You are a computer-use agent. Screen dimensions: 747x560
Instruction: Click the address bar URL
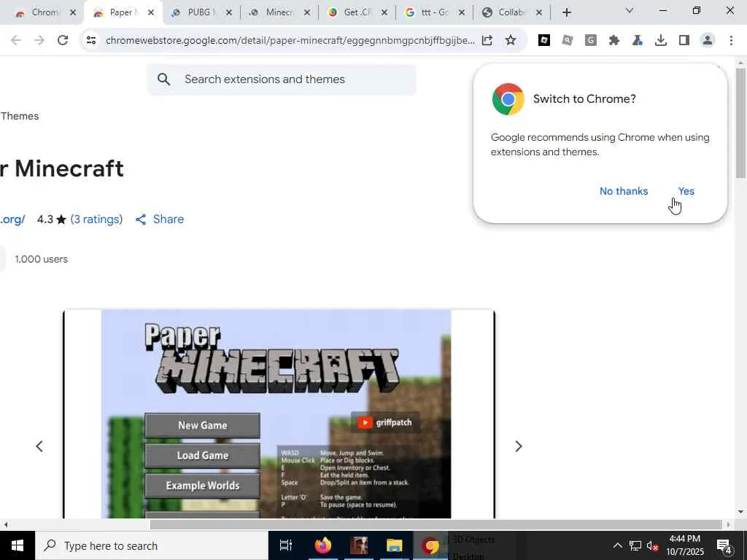290,41
